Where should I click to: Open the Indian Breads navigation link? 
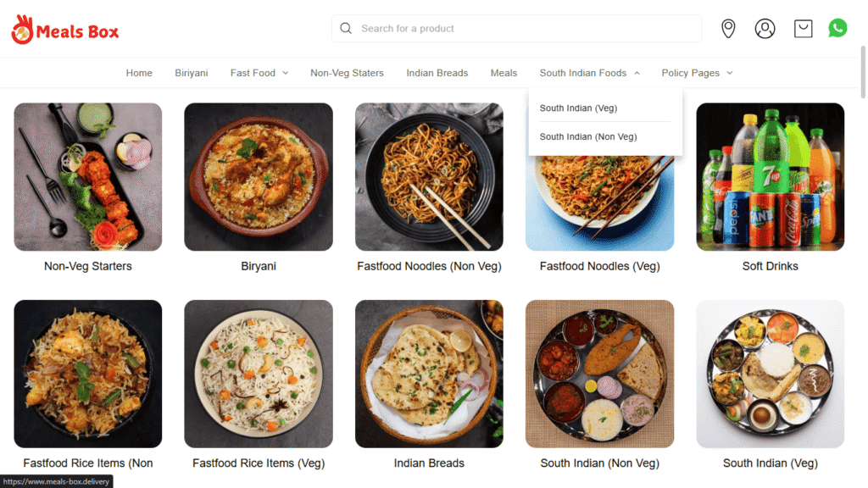pos(437,73)
